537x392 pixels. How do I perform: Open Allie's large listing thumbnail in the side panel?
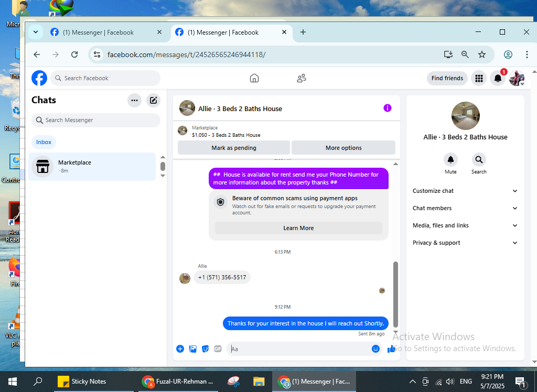tap(466, 116)
